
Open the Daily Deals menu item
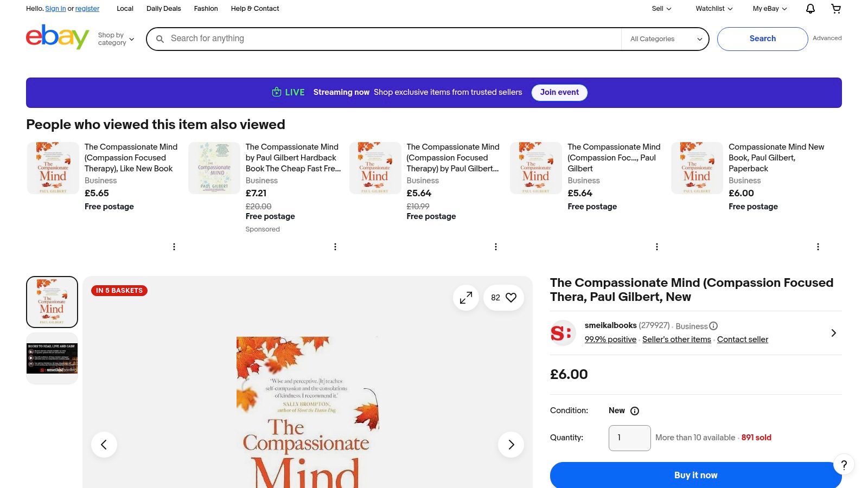click(163, 9)
